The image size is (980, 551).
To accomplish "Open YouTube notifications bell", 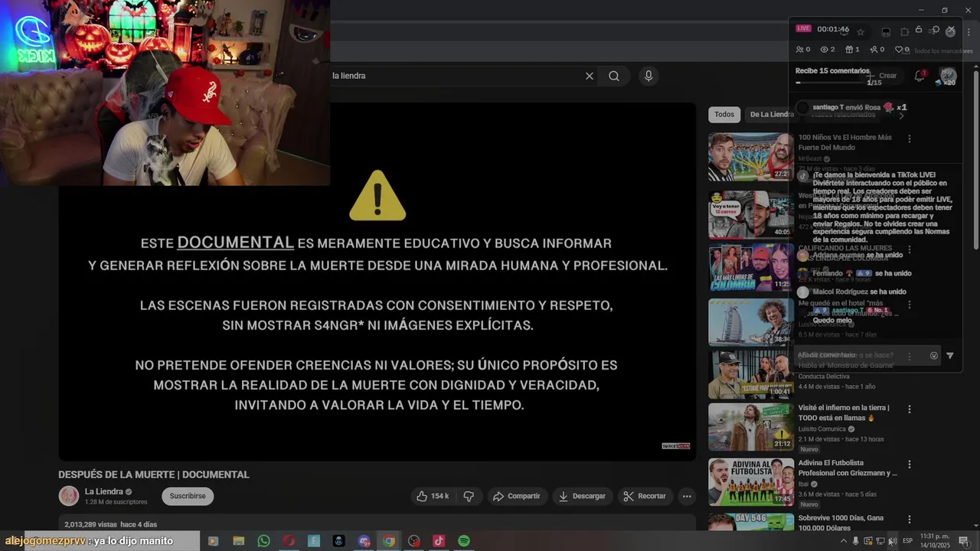I will pos(920,76).
